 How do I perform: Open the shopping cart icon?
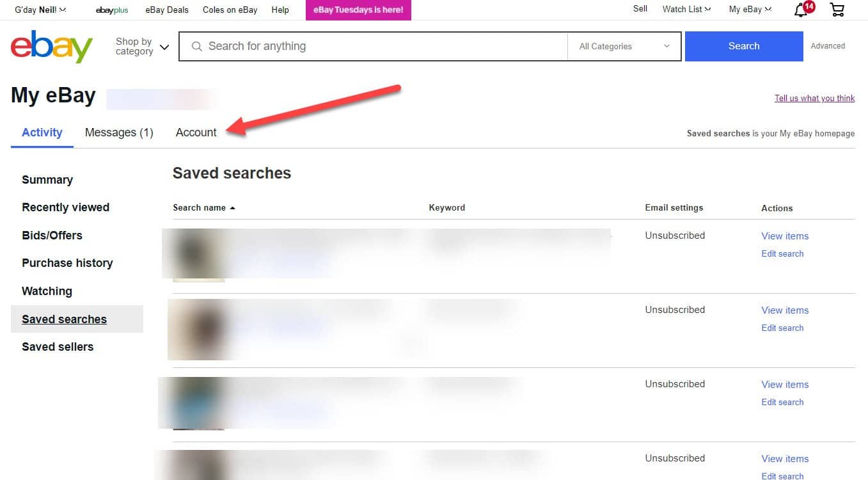click(837, 9)
